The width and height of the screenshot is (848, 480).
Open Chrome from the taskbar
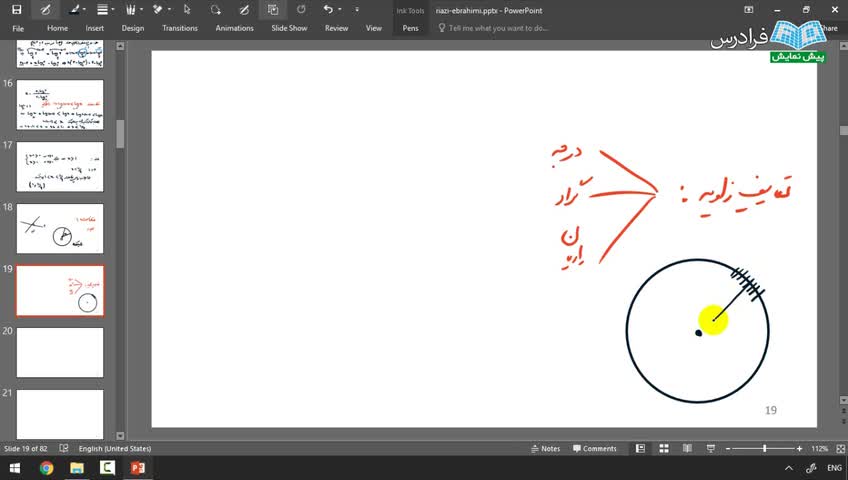47,468
